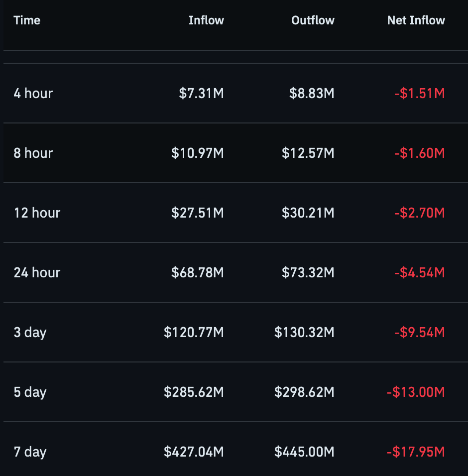
Task: Click the $7.31M inflow value
Action: click(202, 93)
